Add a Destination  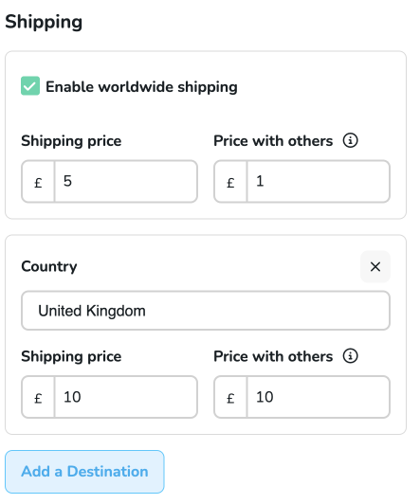84,472
